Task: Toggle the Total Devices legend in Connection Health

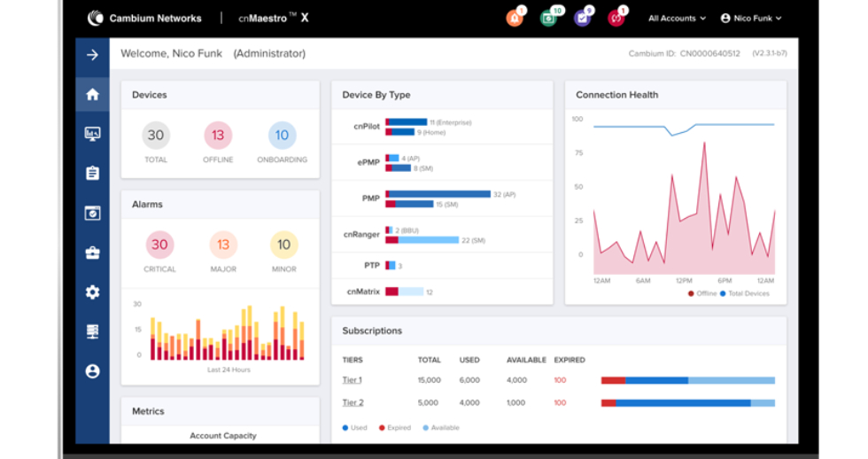Action: coord(745,293)
